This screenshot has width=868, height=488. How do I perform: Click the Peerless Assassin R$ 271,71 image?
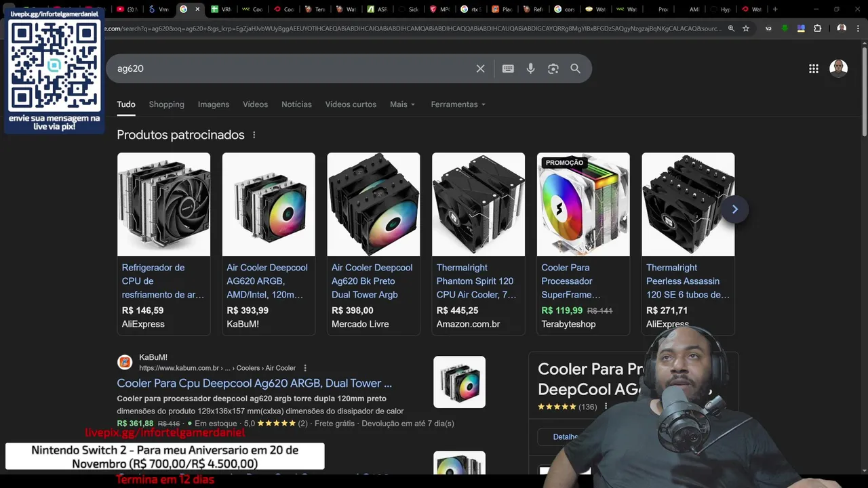point(688,204)
